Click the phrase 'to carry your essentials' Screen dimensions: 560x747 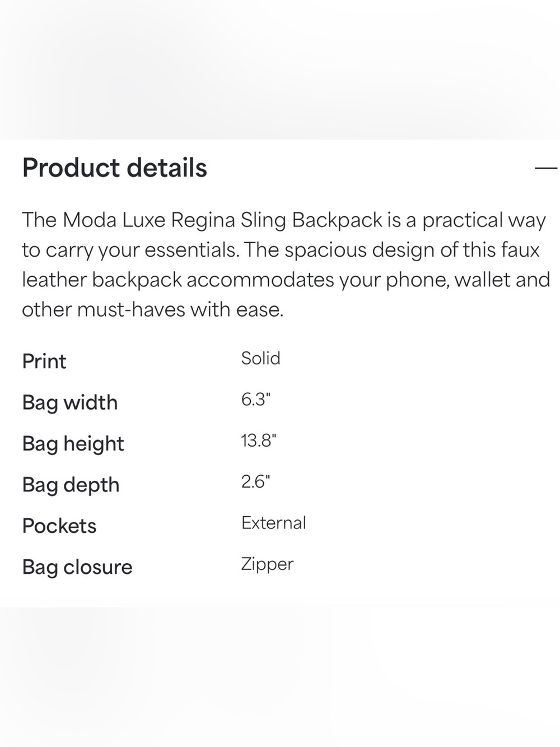(129, 250)
